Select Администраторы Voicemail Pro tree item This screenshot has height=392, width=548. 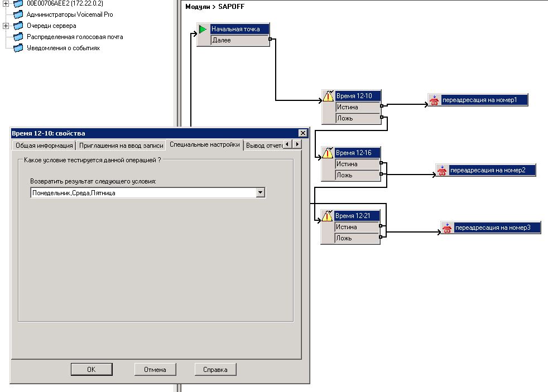tap(70, 14)
